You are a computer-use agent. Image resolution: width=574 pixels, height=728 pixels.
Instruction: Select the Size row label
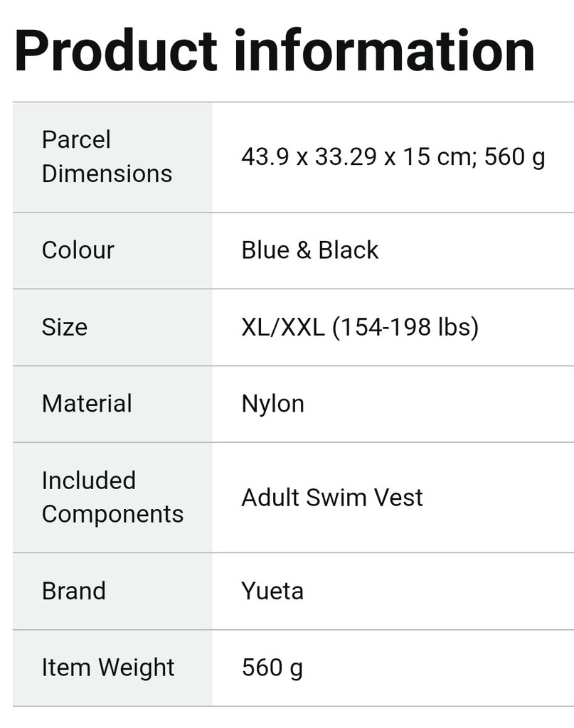pos(65,327)
